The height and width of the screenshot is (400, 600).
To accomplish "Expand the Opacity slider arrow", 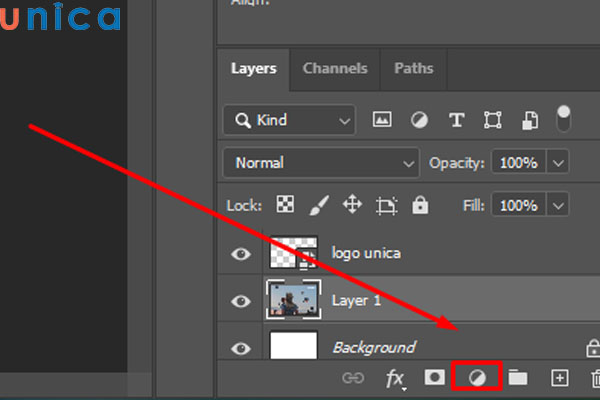I will [x=558, y=163].
